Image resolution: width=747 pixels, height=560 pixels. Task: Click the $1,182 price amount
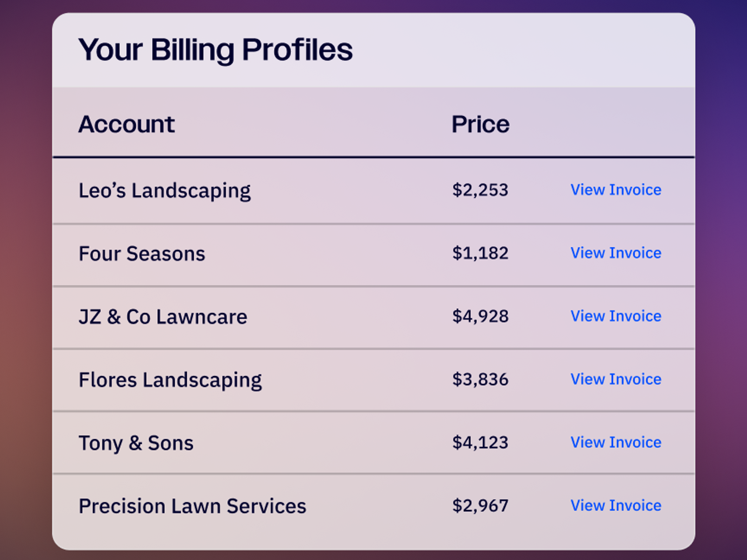coord(480,253)
